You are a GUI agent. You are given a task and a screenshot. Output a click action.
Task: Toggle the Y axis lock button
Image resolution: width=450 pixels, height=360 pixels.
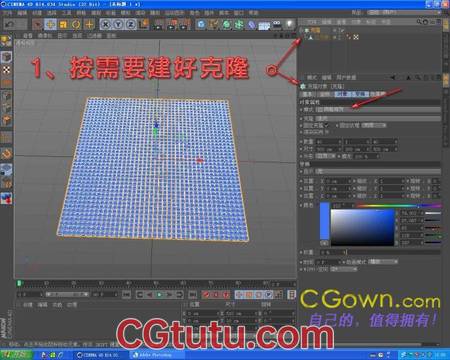[118, 24]
